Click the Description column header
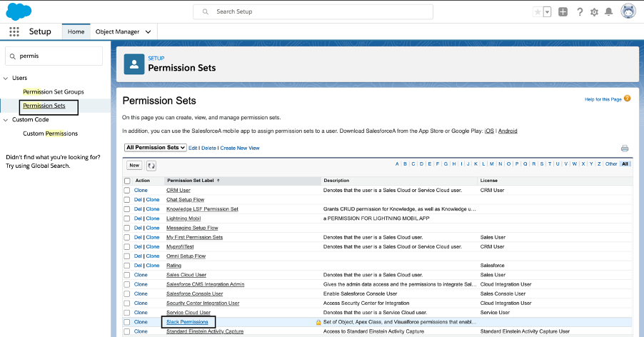 (x=336, y=181)
